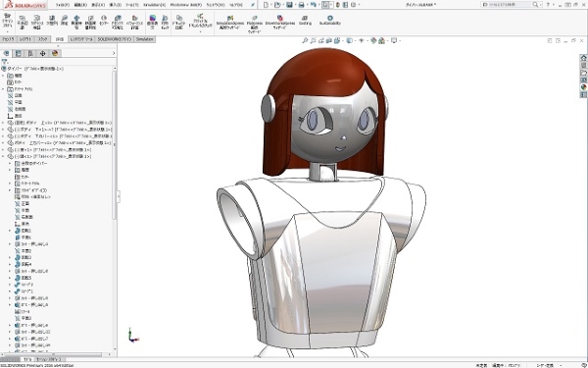Click the PropertyManager tab icon
Screen dimensions: 588x368
[18, 53]
